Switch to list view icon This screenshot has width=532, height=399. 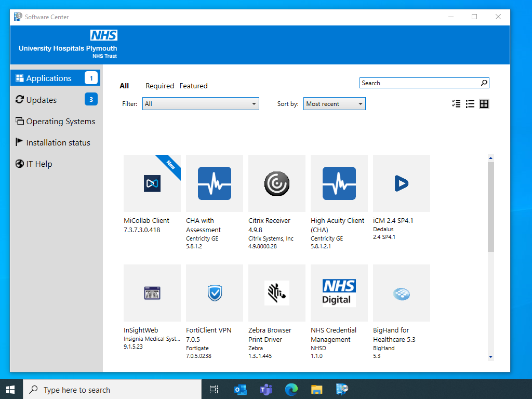pos(470,104)
